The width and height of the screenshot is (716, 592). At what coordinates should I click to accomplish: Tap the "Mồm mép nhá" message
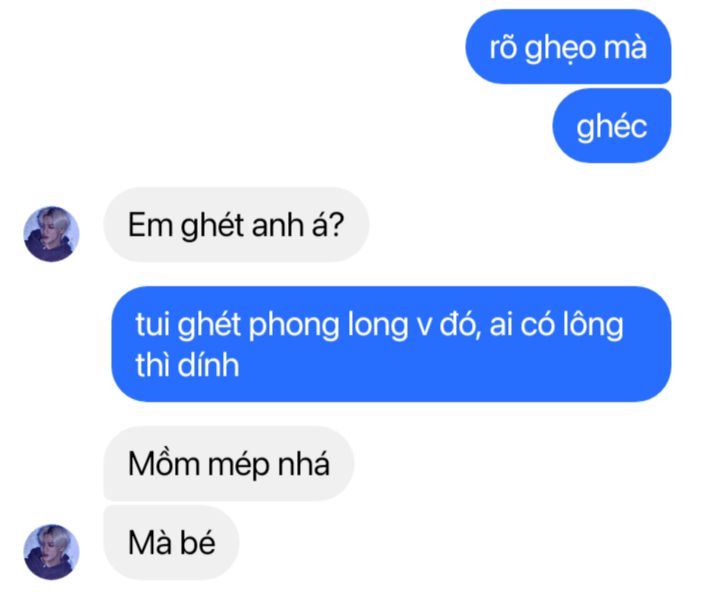[229, 464]
